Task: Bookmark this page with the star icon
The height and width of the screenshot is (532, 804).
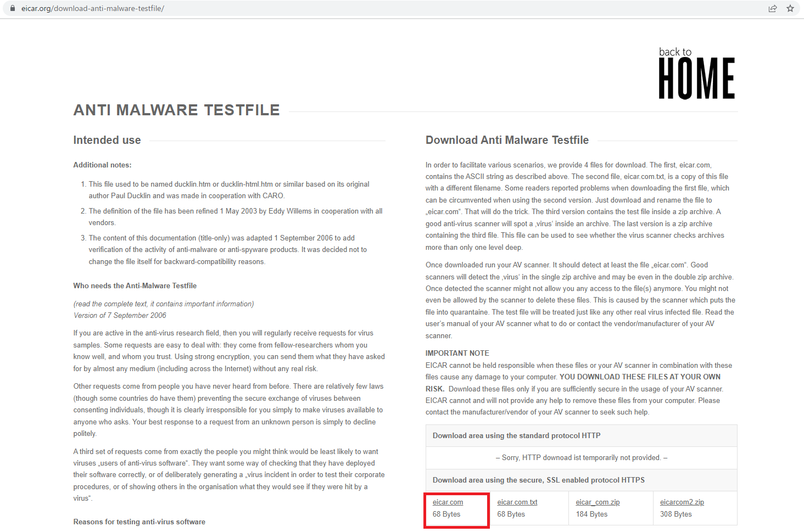Action: (790, 8)
